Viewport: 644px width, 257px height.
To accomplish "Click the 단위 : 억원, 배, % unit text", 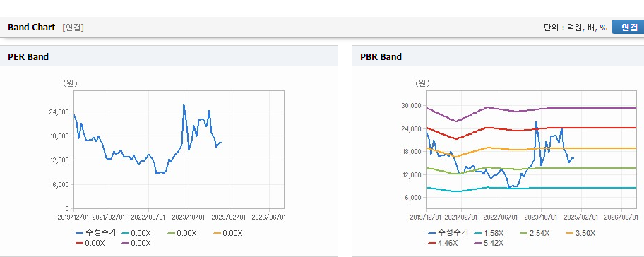I will pyautogui.click(x=575, y=28).
